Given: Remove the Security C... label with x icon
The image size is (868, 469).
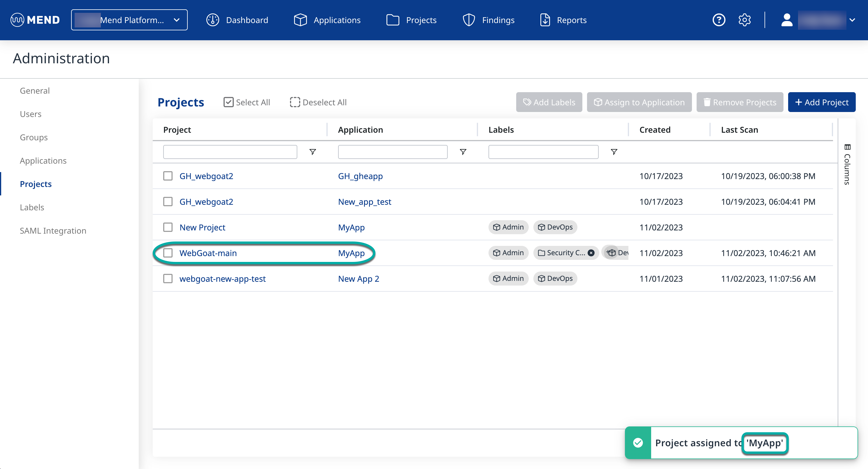Looking at the screenshot, I should tap(591, 253).
